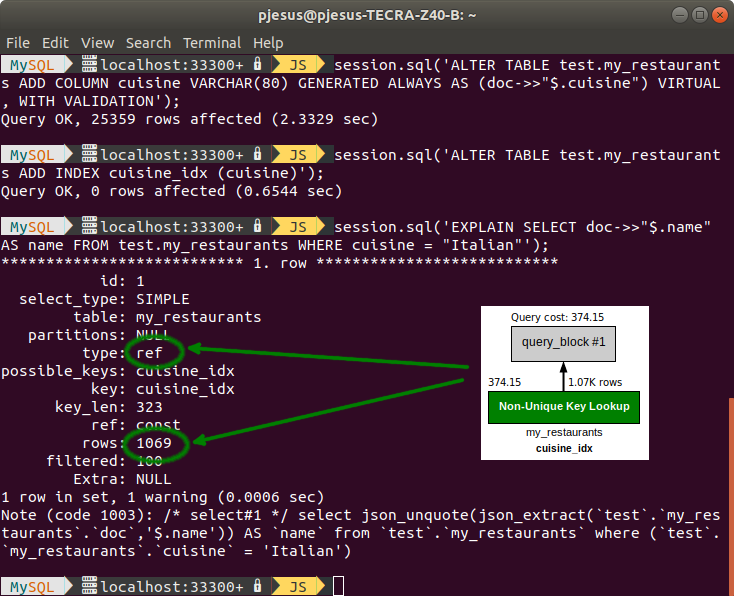Viewport: 734px width, 596px height.
Task: Open the File menu
Action: coord(18,43)
